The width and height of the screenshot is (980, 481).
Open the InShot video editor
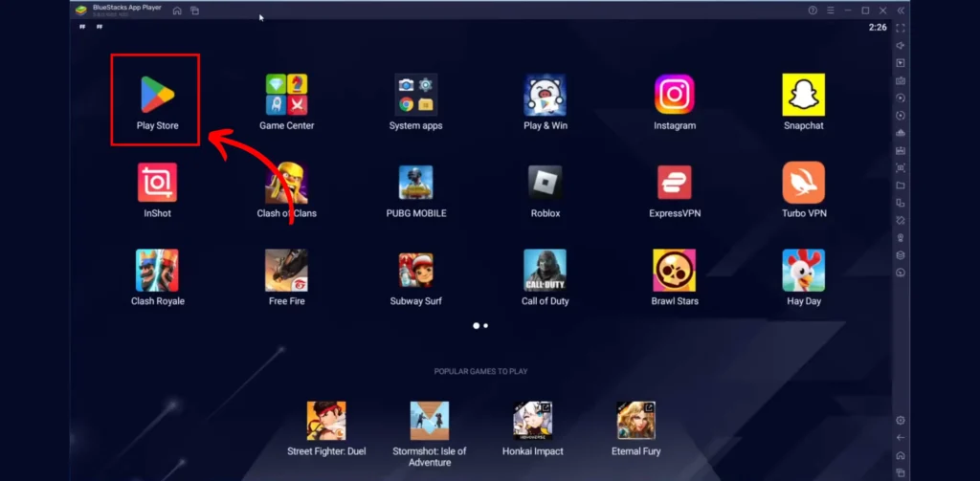point(158,183)
